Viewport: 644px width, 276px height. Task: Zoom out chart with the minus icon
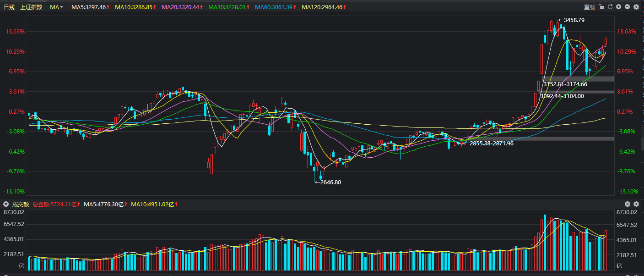point(627,7)
